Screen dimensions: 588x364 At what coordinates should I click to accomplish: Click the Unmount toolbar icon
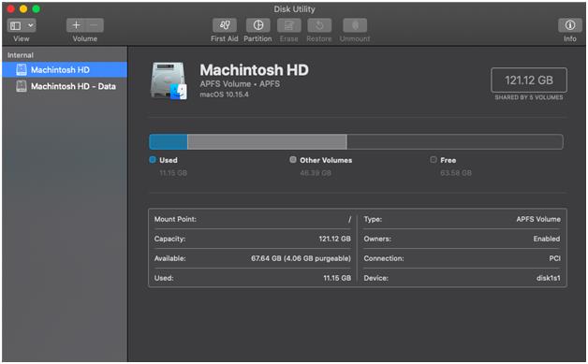pyautogui.click(x=355, y=25)
